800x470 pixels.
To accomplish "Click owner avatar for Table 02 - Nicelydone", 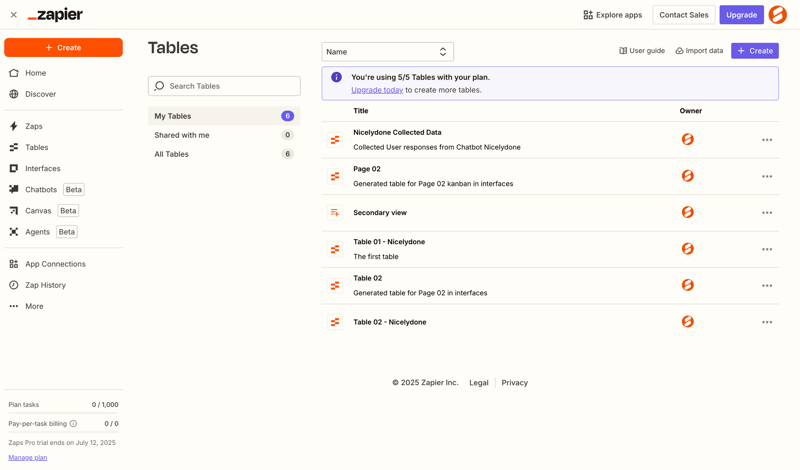I will (688, 321).
